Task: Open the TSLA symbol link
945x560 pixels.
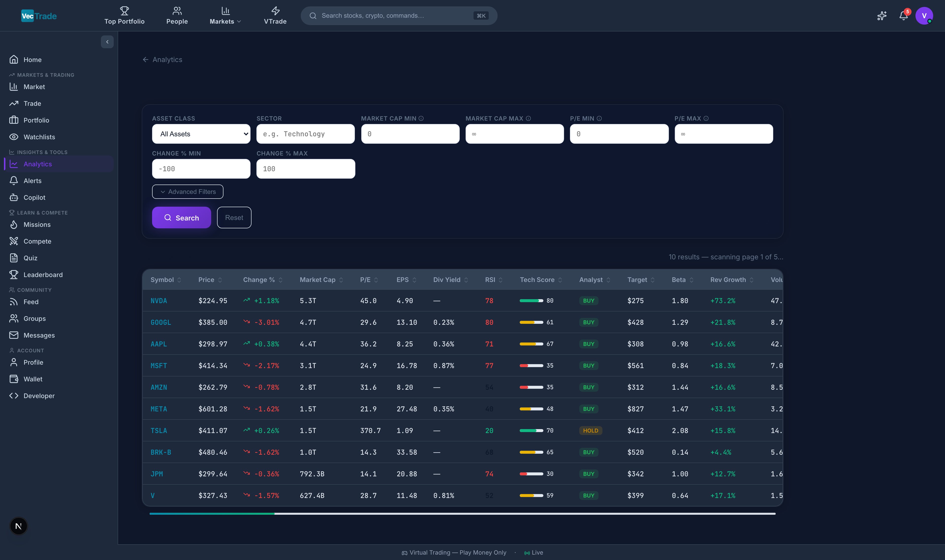Action: (158, 431)
